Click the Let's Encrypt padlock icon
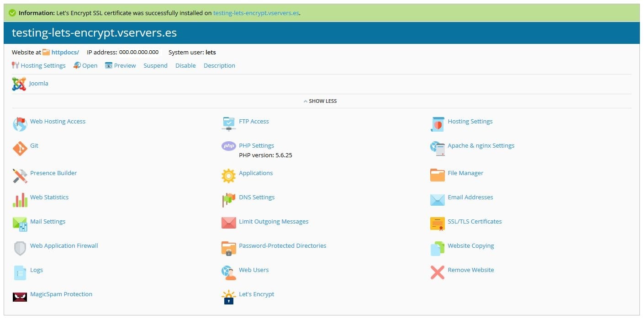The width and height of the screenshot is (644, 320). point(228,297)
